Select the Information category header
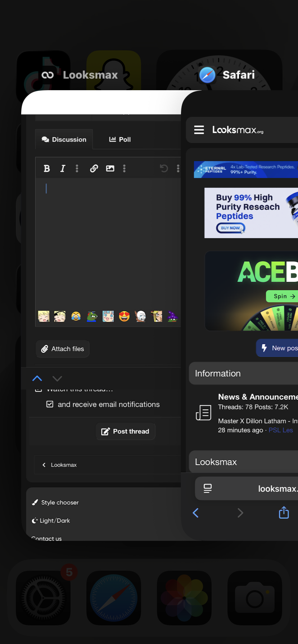This screenshot has height=644, width=298. [243, 373]
